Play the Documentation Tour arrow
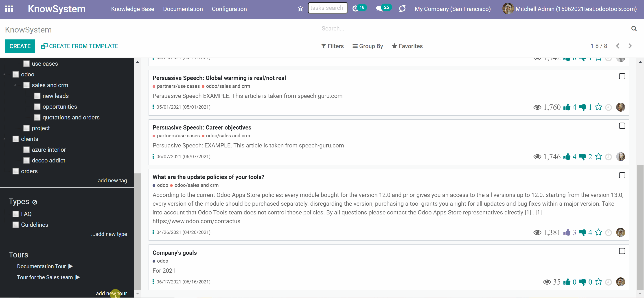Screen dimensions: 644x298 point(70,266)
